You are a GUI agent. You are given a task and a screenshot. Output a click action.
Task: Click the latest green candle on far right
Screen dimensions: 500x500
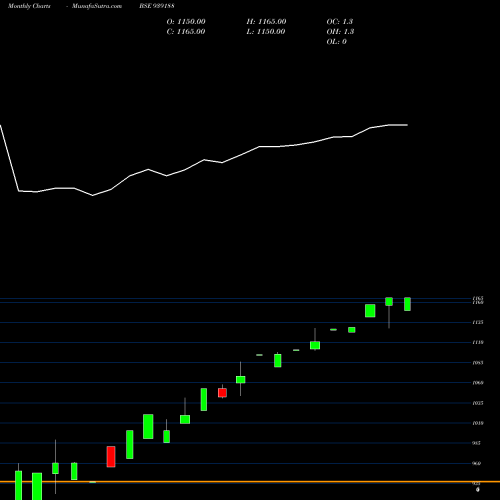[407, 304]
